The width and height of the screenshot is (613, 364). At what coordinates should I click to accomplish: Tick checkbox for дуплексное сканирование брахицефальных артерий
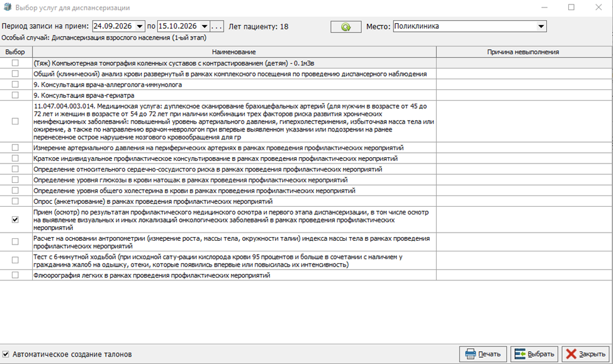coord(15,121)
